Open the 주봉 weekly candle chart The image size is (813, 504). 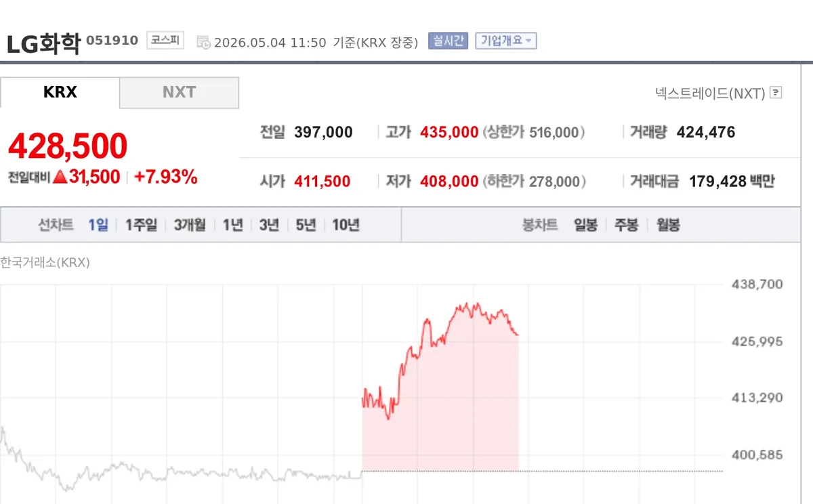point(626,225)
